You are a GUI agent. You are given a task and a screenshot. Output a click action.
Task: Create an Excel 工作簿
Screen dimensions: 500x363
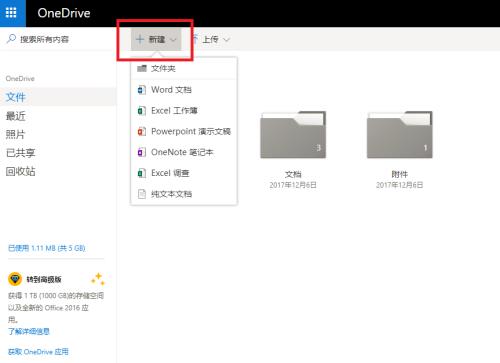point(184,111)
